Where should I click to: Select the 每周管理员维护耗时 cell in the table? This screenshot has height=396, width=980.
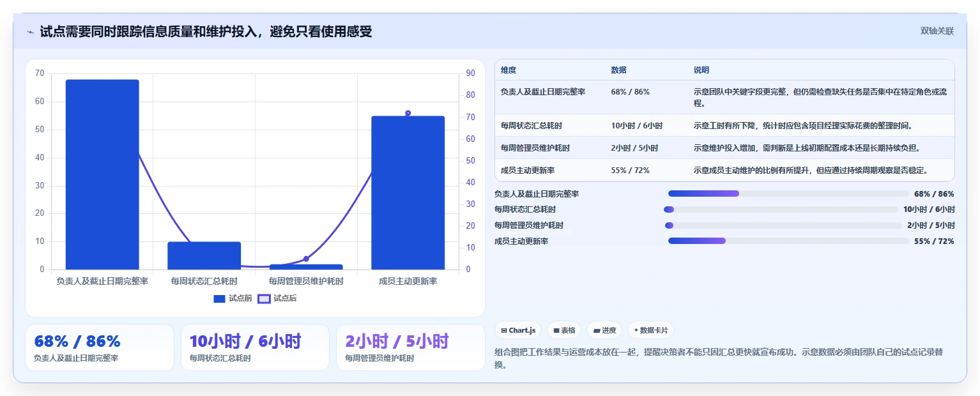pos(535,148)
